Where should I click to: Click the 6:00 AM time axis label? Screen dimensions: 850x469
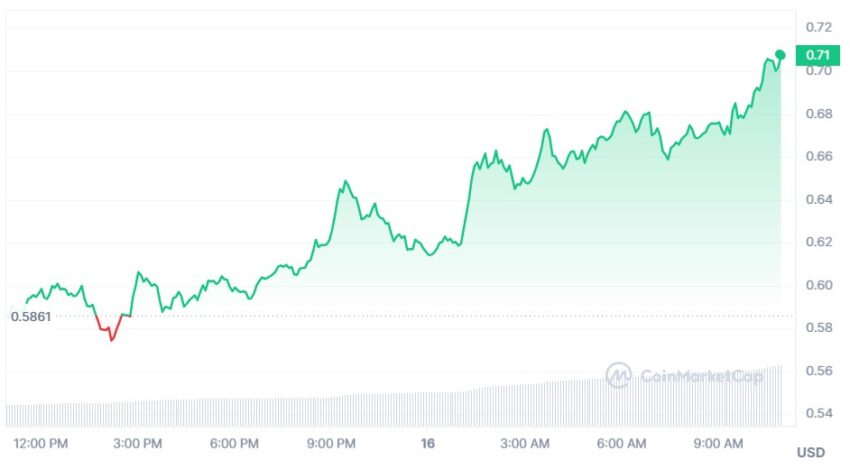pyautogui.click(x=621, y=444)
